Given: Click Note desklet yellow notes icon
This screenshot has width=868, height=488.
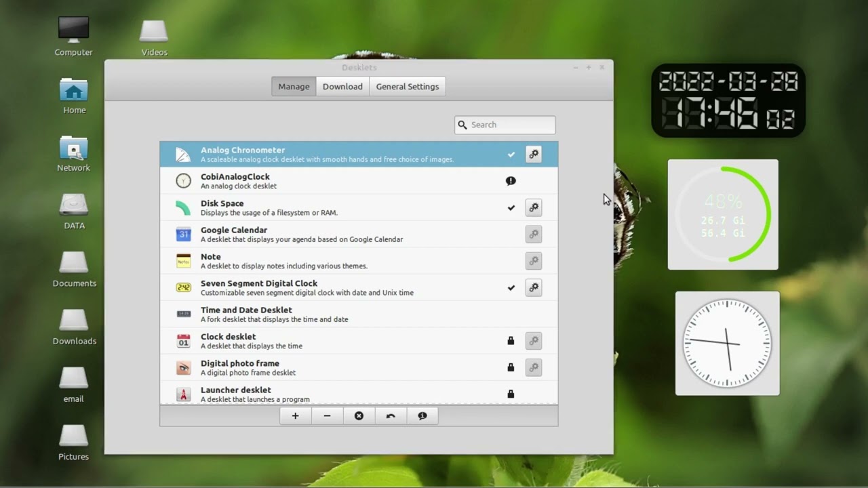Looking at the screenshot, I should (183, 261).
